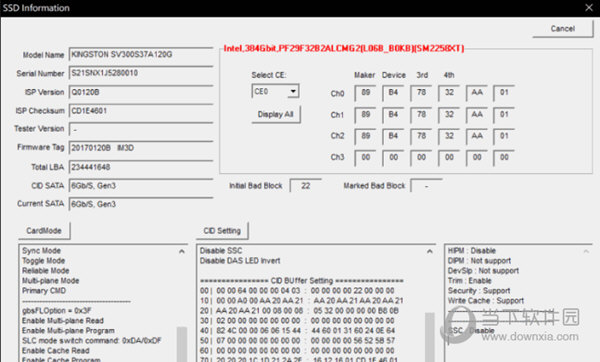Click the Cancel button

[562, 29]
